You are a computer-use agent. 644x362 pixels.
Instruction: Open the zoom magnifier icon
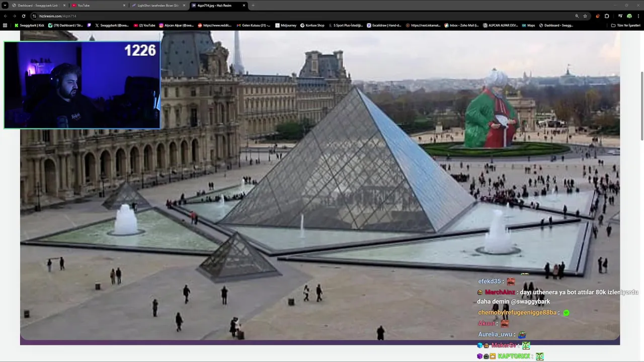tap(577, 16)
